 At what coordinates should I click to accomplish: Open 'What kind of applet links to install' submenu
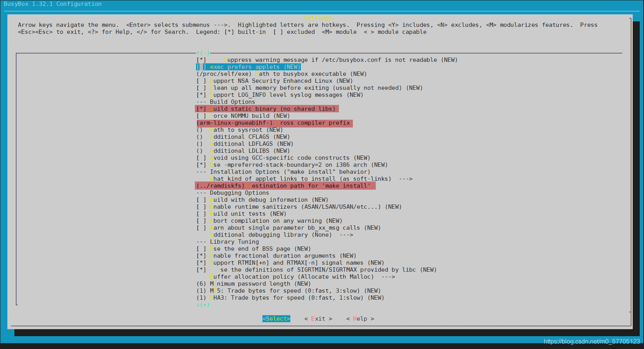[311, 179]
